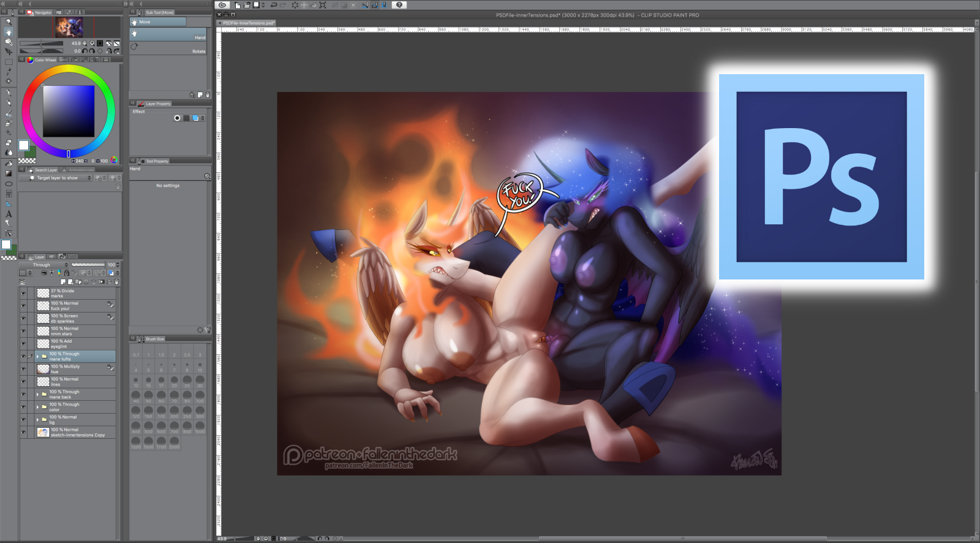
Task: Select the white main color swatch
Action: [x=24, y=145]
